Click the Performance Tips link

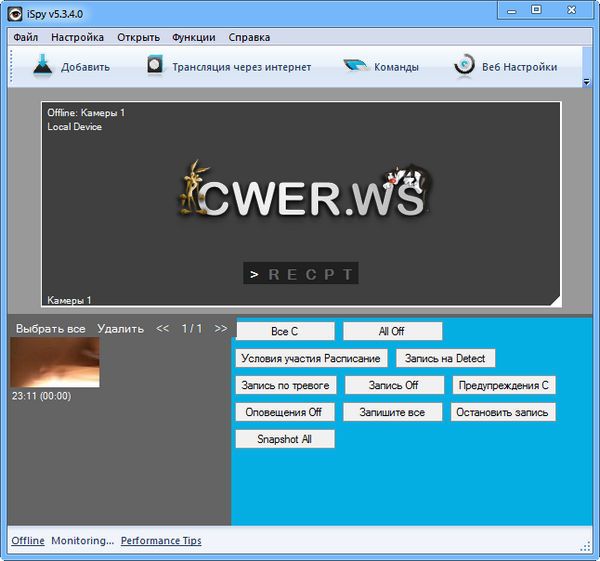coord(161,541)
